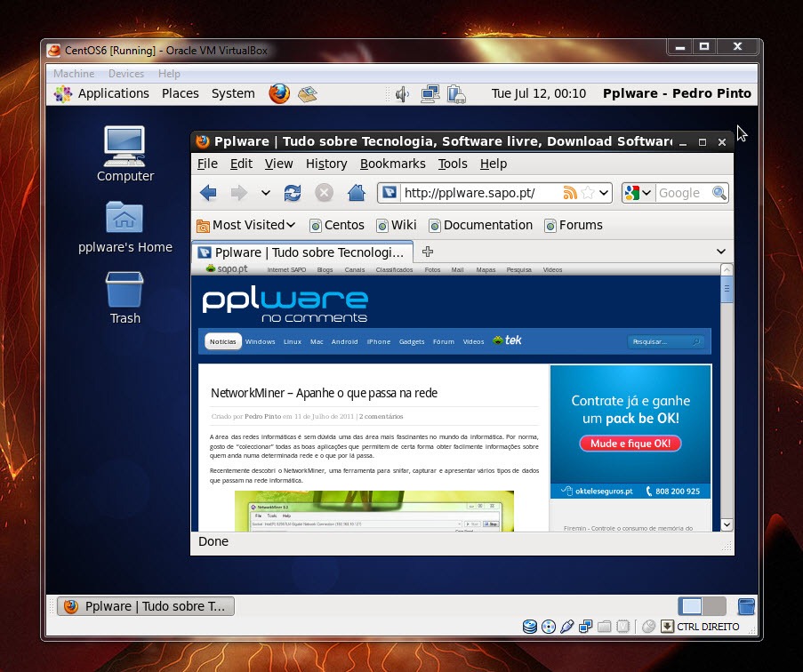Open the NetworkMiner article headline link
The width and height of the screenshot is (803, 672).
[325, 393]
